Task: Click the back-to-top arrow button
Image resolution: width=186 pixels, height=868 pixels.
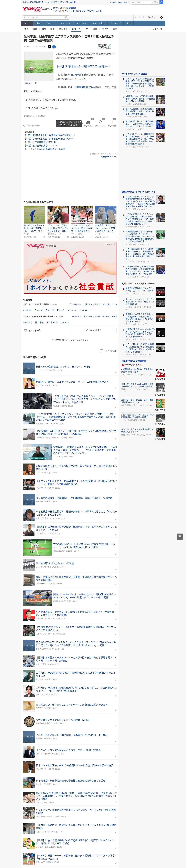Action: click(180, 537)
